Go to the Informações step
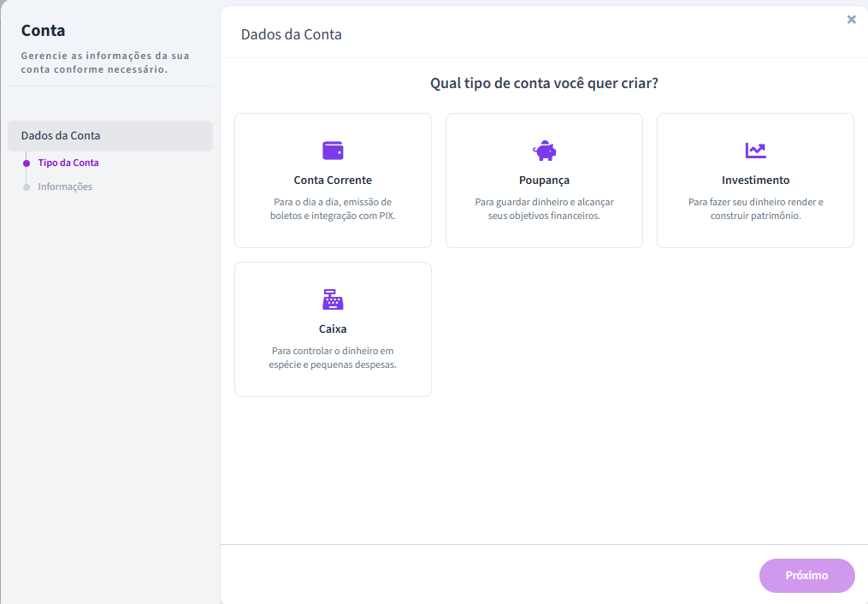 (x=65, y=187)
